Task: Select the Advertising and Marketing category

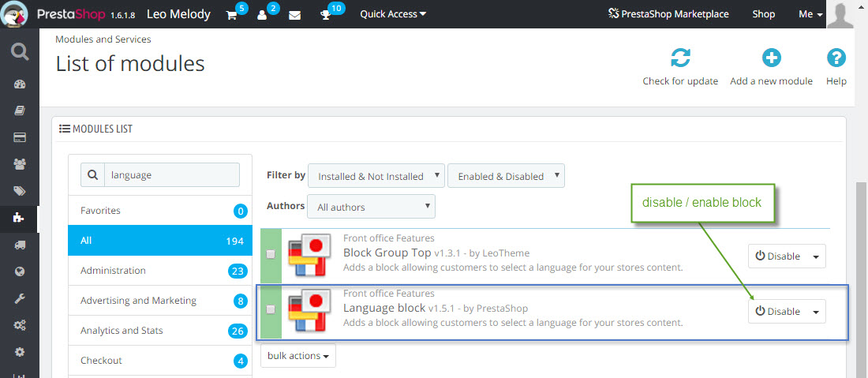Action: pyautogui.click(x=160, y=301)
